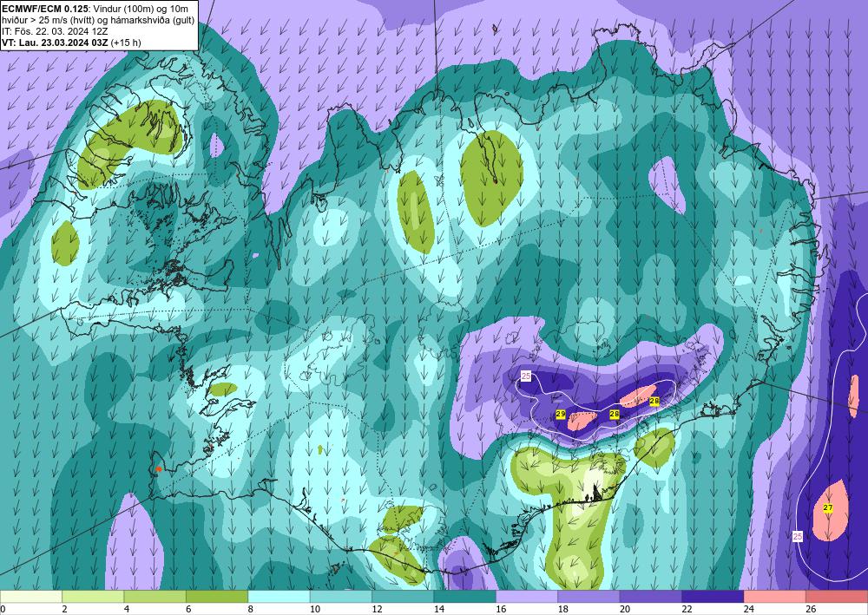Pick the light green 2–4 legend swatch

coord(93,597)
